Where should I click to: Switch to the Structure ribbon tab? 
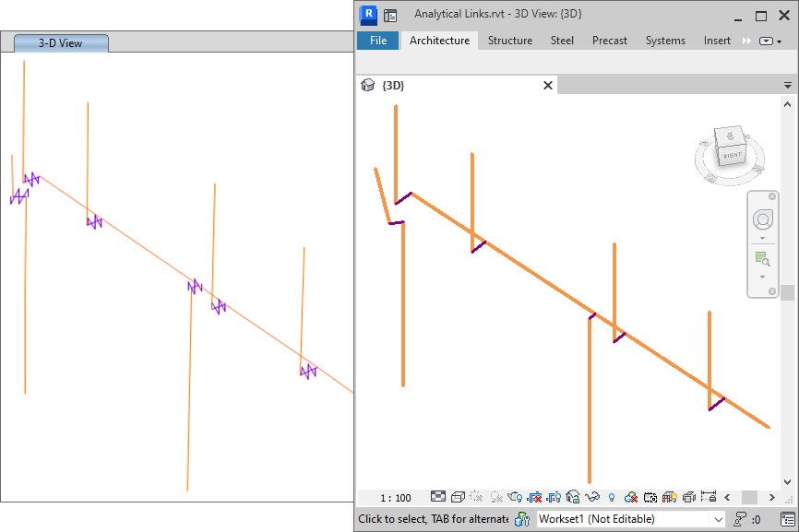tap(509, 41)
